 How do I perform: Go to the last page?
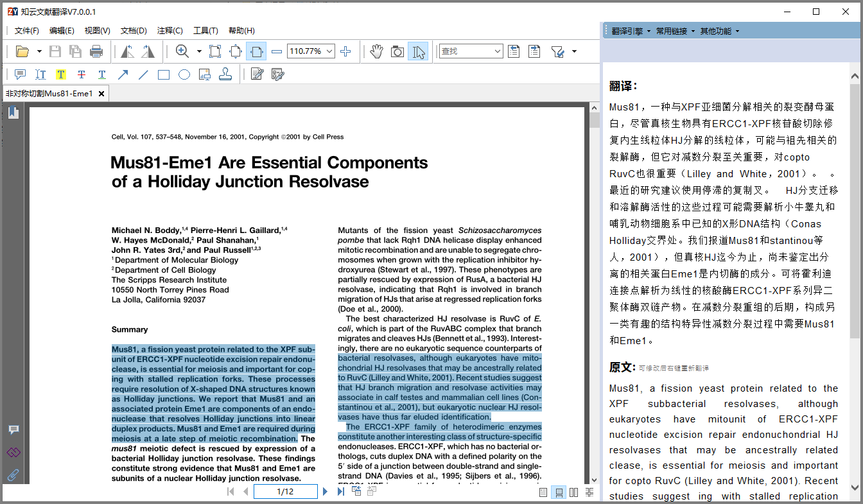(x=341, y=492)
